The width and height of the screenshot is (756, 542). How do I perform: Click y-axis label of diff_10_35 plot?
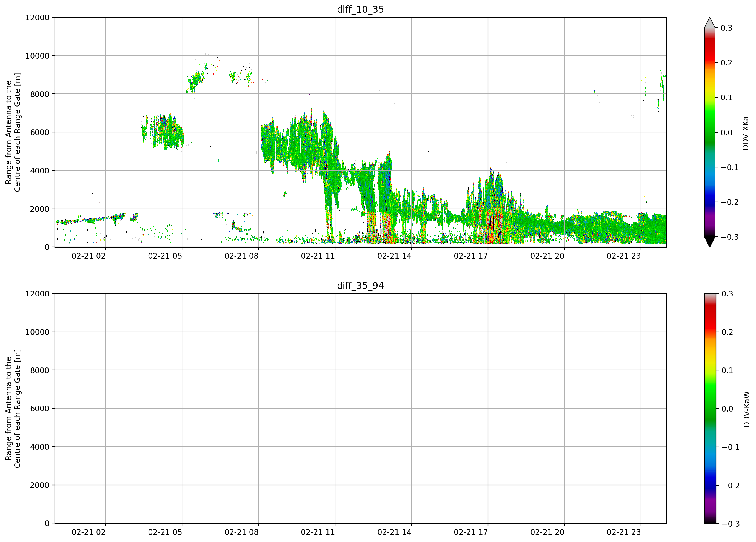pyautogui.click(x=13, y=132)
